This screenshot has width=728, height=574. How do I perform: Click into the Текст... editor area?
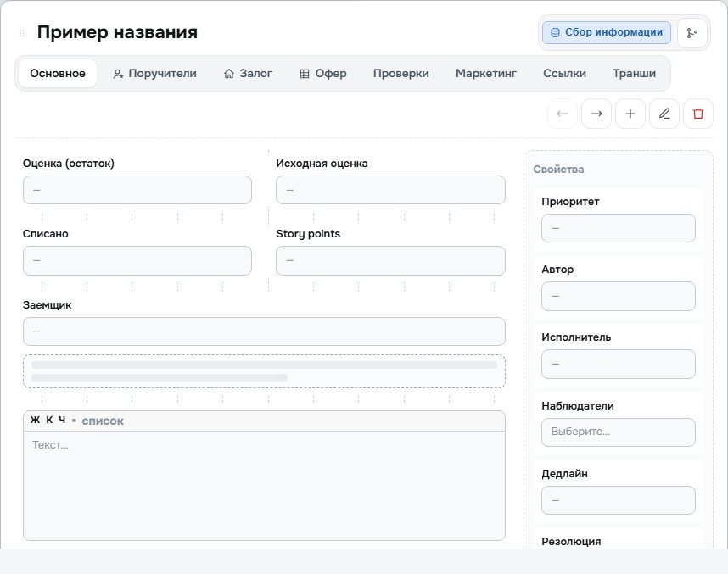point(264,485)
